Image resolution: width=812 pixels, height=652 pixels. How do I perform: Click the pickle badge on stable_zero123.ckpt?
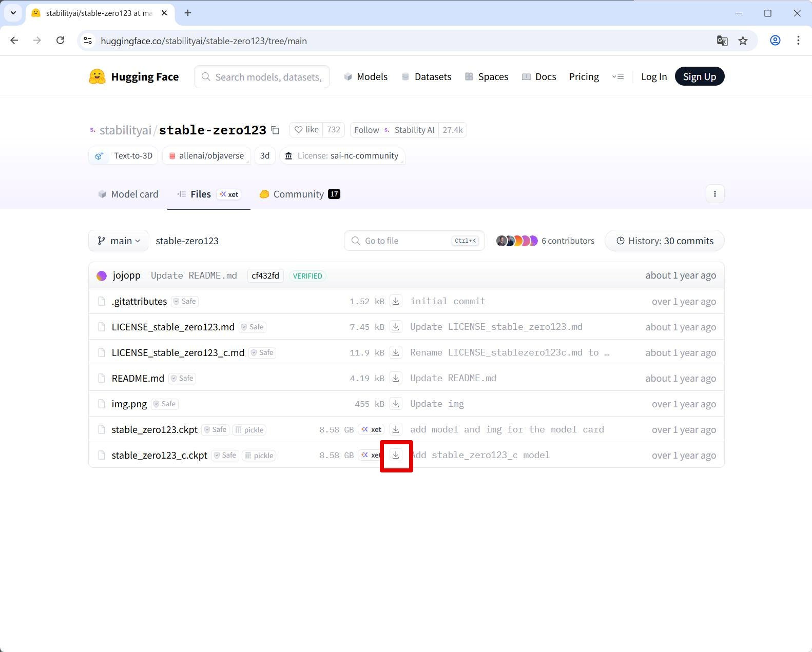[x=249, y=430]
